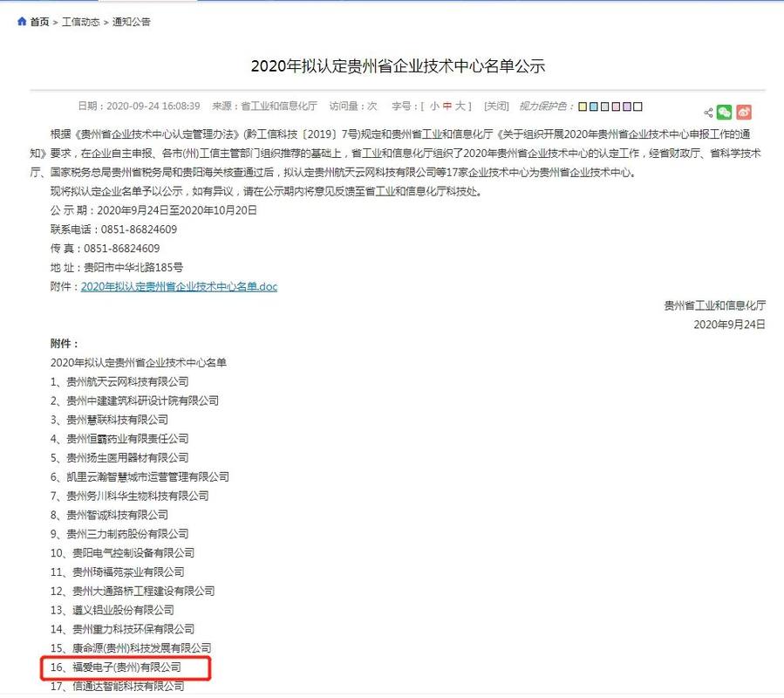Share the article via WeChat icon
This screenshot has width=784, height=698.
coord(725,112)
